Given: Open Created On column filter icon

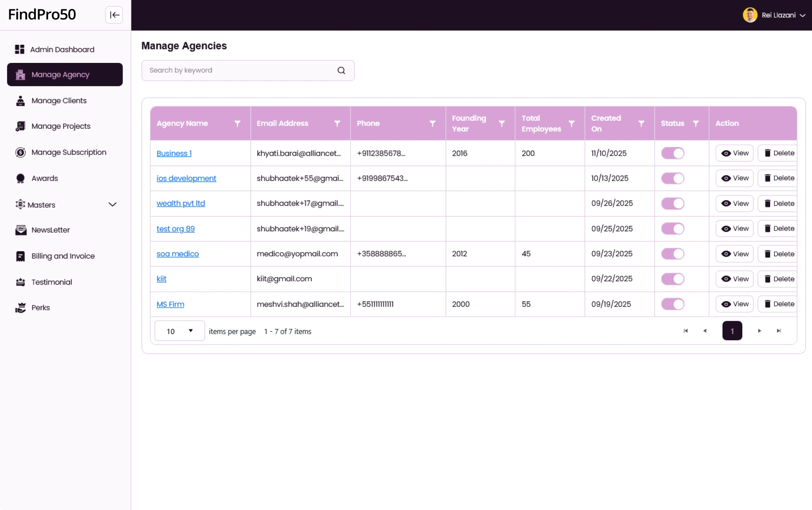Looking at the screenshot, I should [x=641, y=124].
